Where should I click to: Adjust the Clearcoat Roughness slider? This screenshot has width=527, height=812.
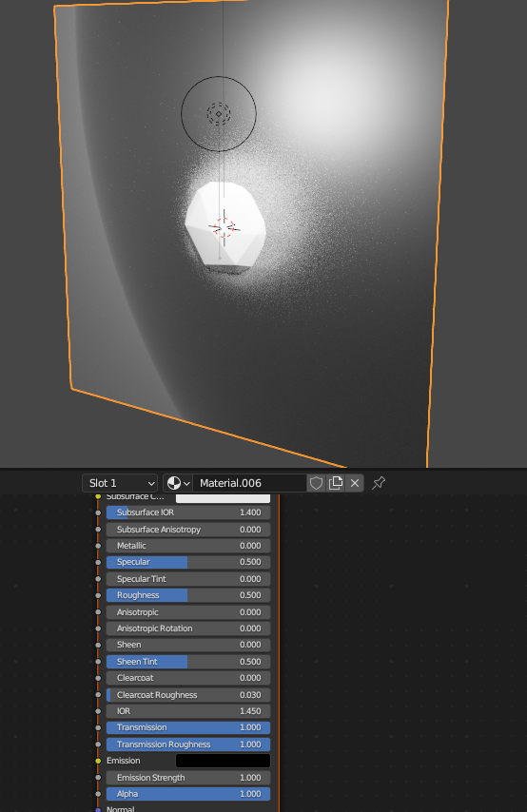[x=188, y=695]
